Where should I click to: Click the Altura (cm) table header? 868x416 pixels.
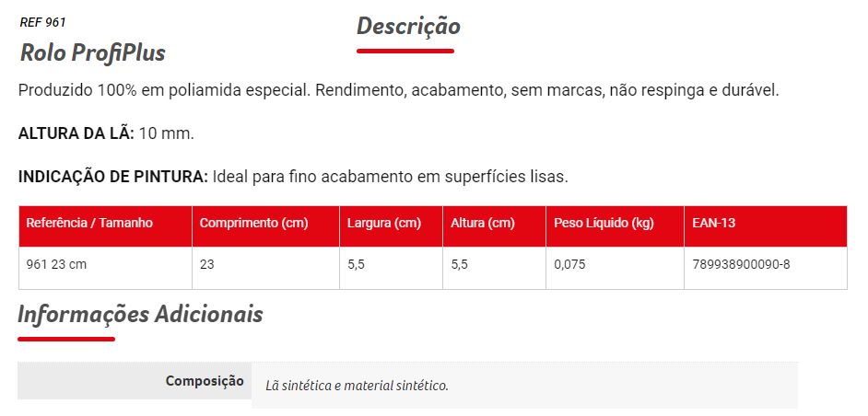pos(483,224)
